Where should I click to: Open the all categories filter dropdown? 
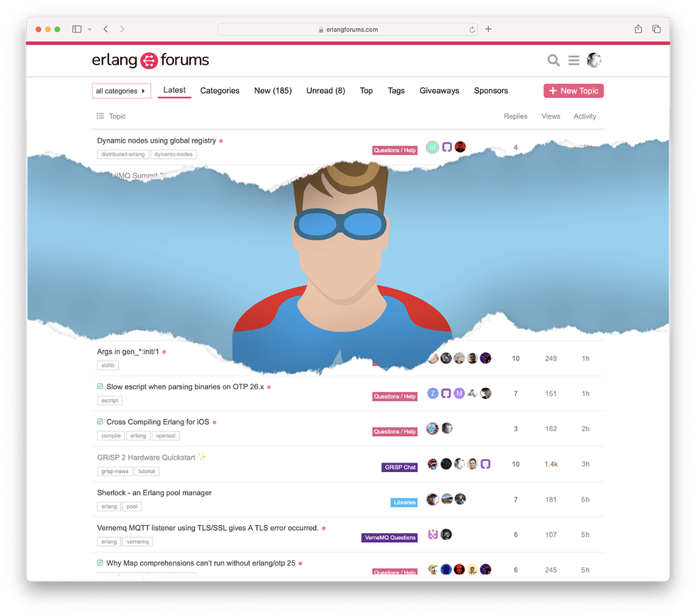(x=121, y=90)
